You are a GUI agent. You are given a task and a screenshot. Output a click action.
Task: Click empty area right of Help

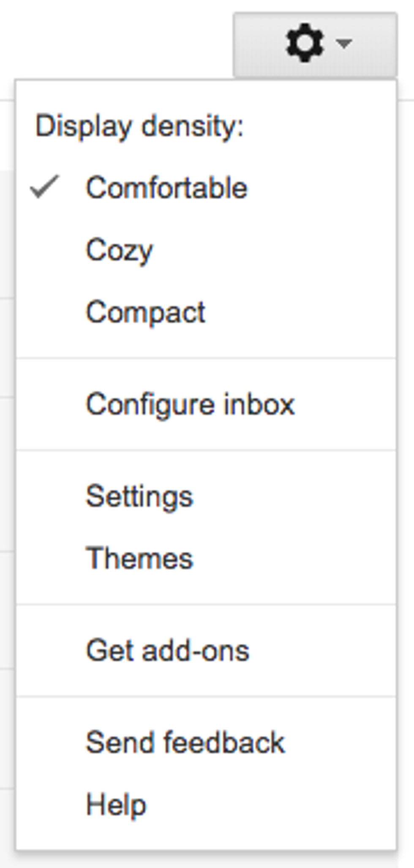[x=270, y=804]
